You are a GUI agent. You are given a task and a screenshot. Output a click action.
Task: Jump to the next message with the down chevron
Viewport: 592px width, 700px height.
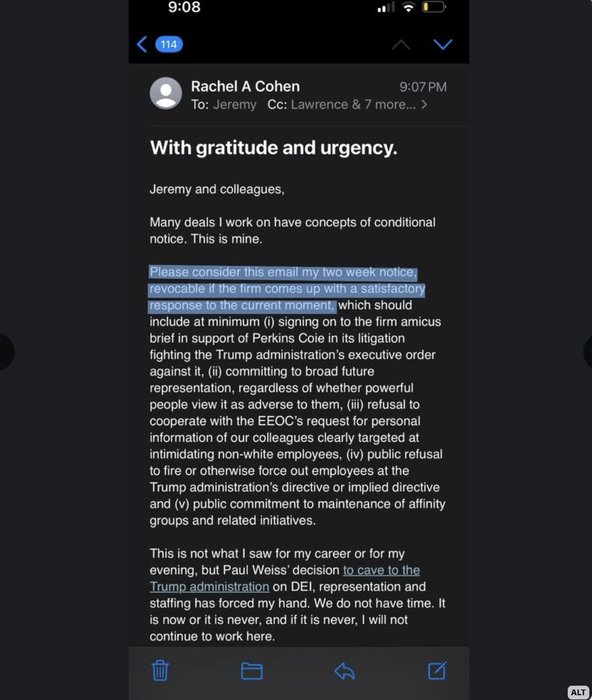click(x=443, y=44)
